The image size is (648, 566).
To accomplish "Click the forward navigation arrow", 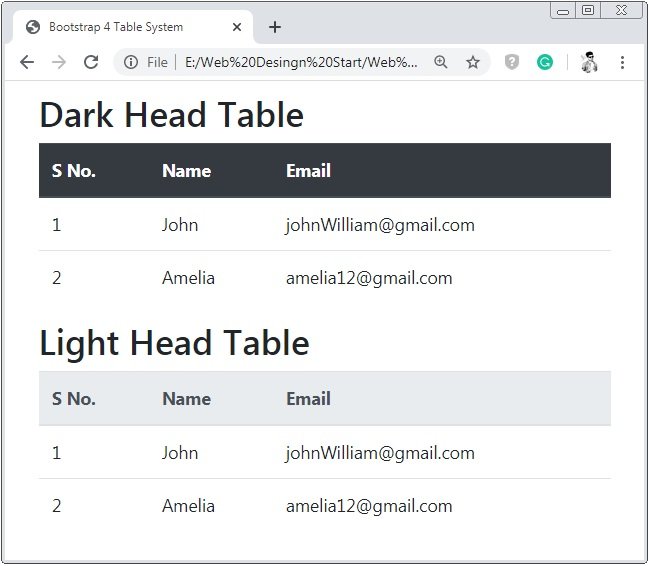I will (59, 62).
